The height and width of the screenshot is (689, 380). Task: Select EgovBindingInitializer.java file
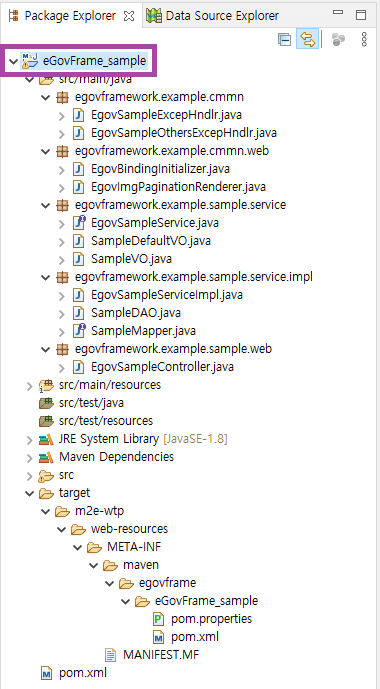[x=160, y=169]
